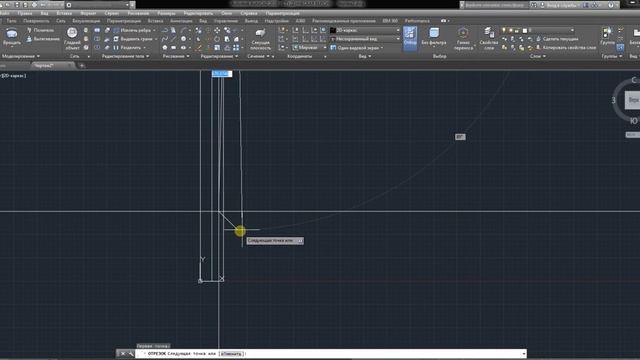Switch to the A360 ribbon tab
This screenshot has height=360, width=640.
(x=300, y=21)
